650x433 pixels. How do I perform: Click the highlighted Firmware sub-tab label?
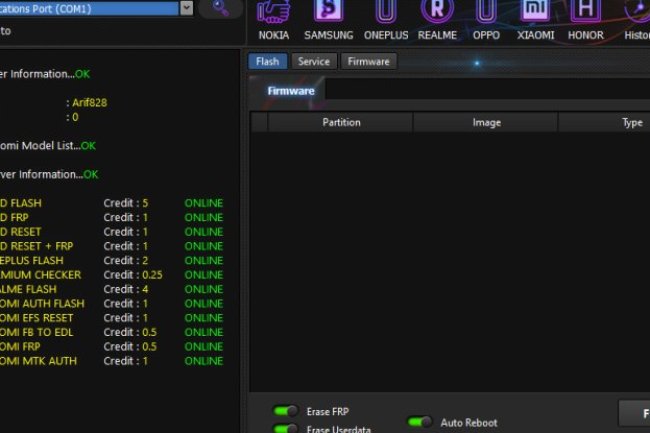(x=291, y=91)
